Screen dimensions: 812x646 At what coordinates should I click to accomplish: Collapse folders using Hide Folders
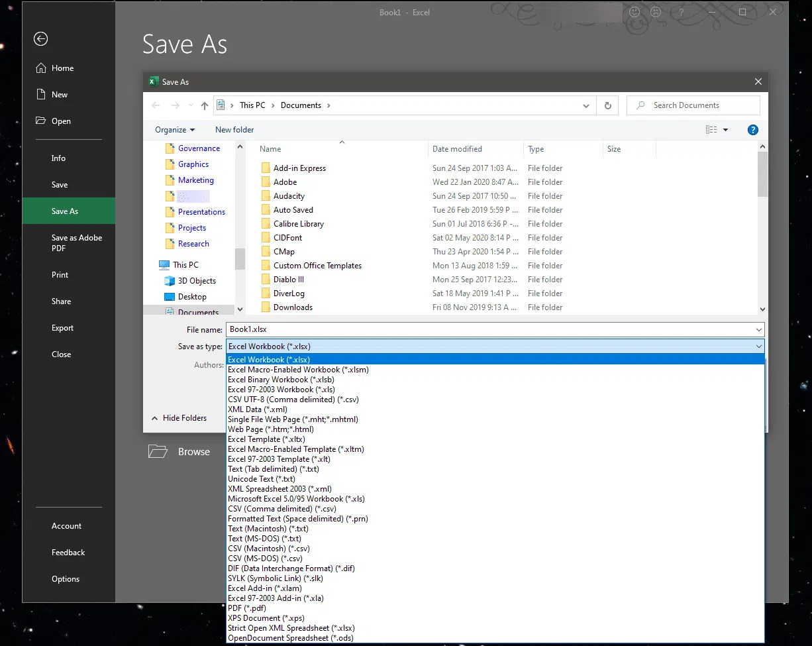(x=179, y=418)
